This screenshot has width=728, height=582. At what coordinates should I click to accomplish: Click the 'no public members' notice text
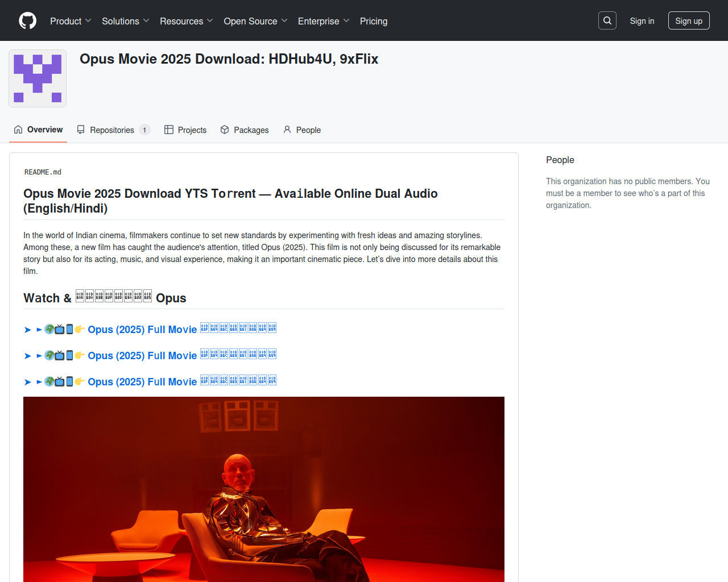pos(628,193)
